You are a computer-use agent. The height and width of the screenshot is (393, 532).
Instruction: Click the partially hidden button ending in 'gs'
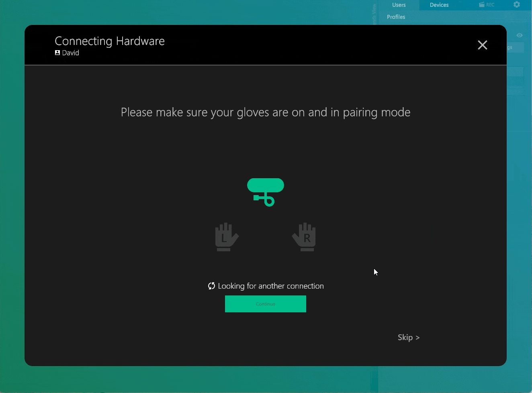click(515, 47)
